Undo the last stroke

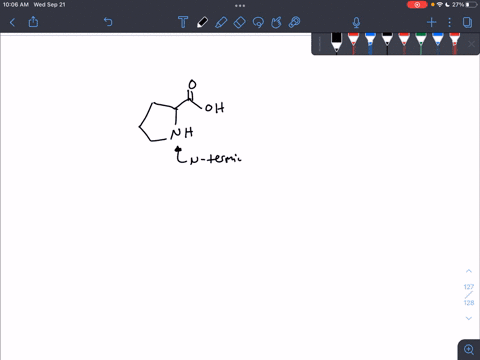(108, 22)
